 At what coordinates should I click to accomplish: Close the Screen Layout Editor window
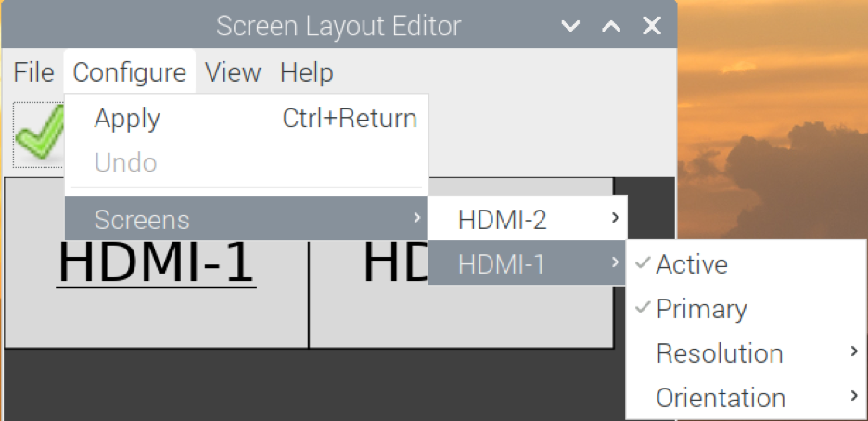652,26
